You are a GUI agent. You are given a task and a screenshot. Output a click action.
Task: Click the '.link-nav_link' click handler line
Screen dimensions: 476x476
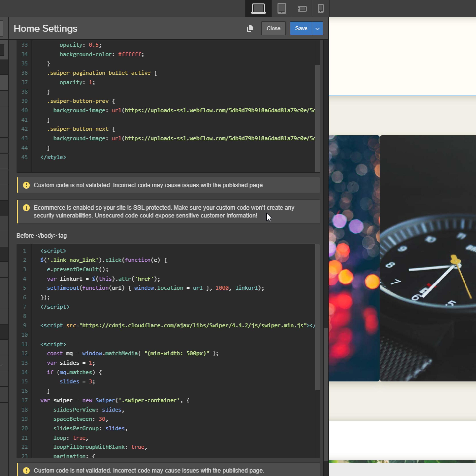(103, 260)
